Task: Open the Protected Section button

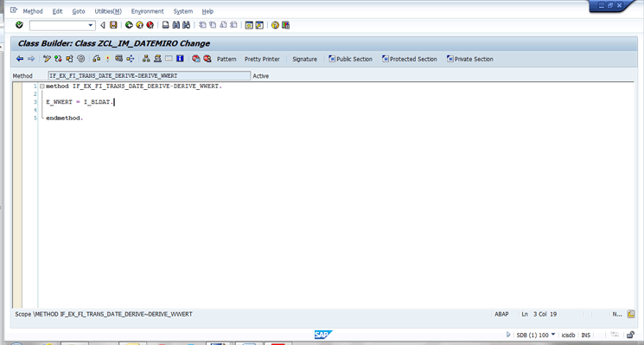Action: coord(410,59)
